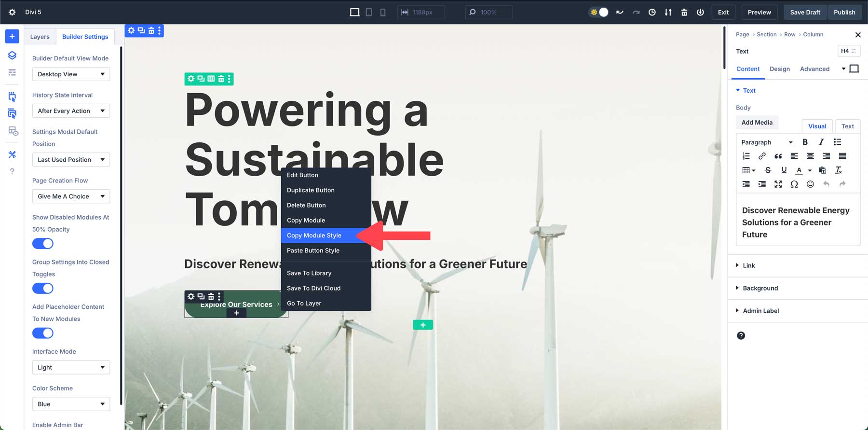Click the redo icon in top bar
The width and height of the screenshot is (868, 430).
(x=636, y=12)
